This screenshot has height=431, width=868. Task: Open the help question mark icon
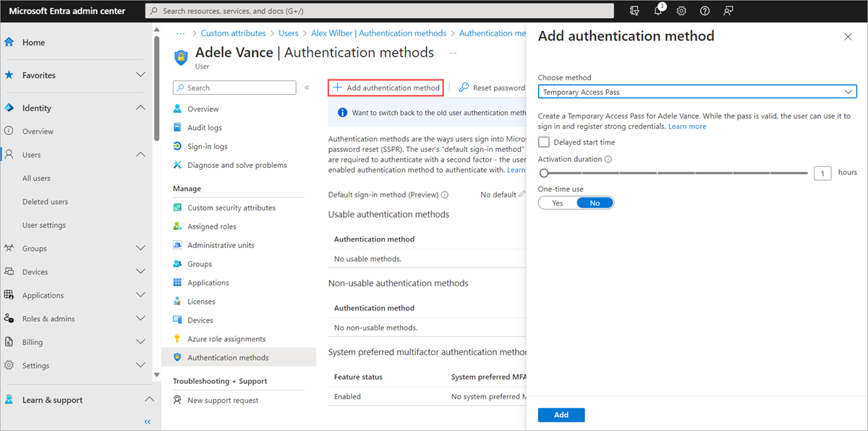coord(705,11)
